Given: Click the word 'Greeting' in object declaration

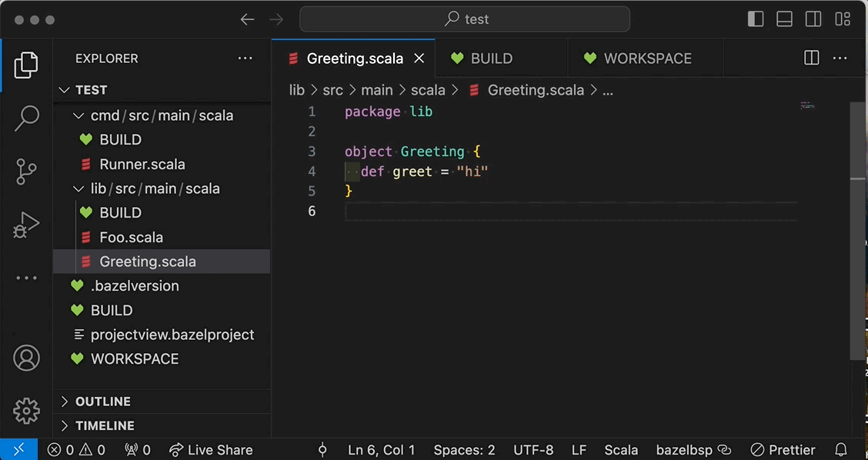Looking at the screenshot, I should [x=432, y=151].
